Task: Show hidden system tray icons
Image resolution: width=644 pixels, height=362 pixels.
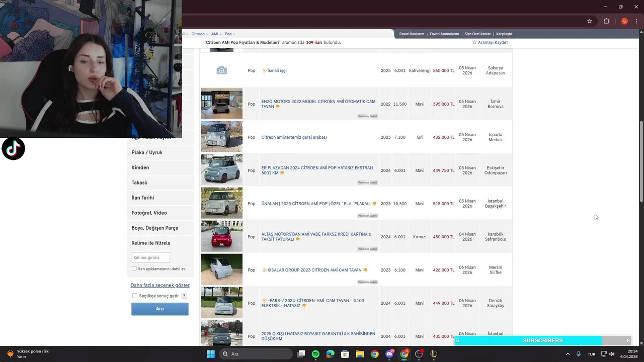Action: click(568, 354)
